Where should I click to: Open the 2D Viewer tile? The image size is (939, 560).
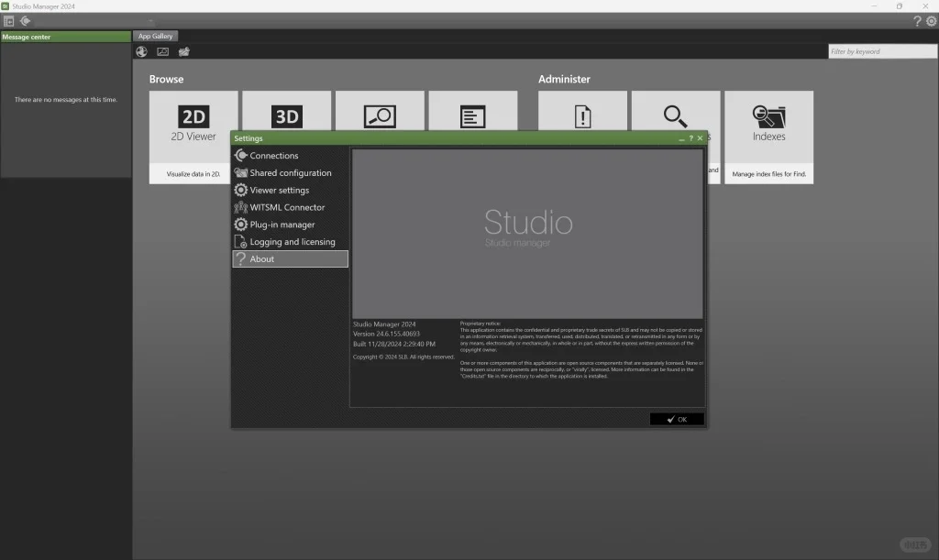click(x=193, y=137)
